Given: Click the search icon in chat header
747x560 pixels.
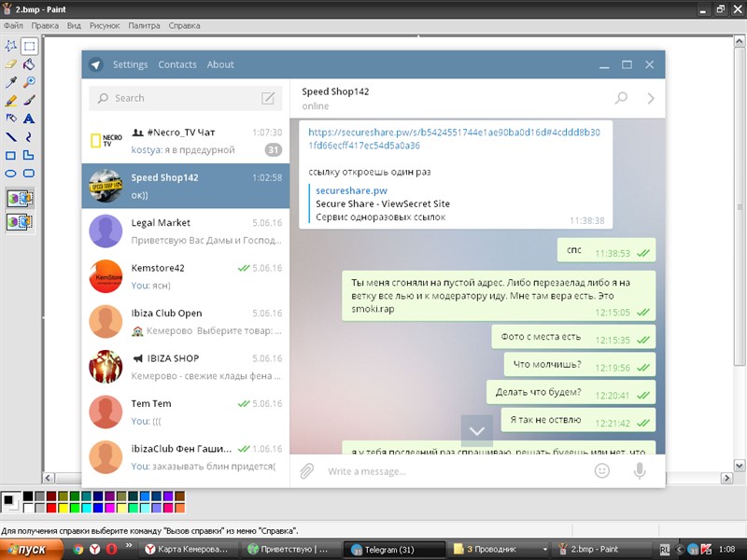Looking at the screenshot, I should tap(621, 98).
